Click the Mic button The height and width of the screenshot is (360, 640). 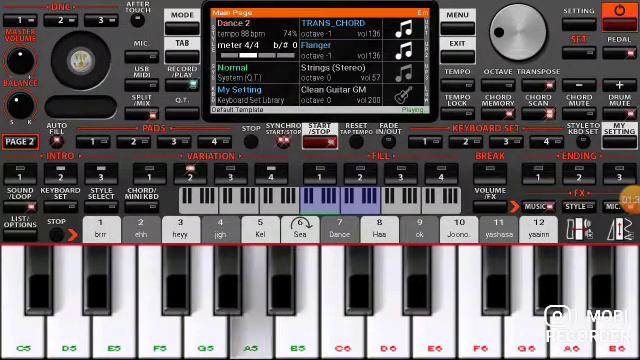(142, 56)
